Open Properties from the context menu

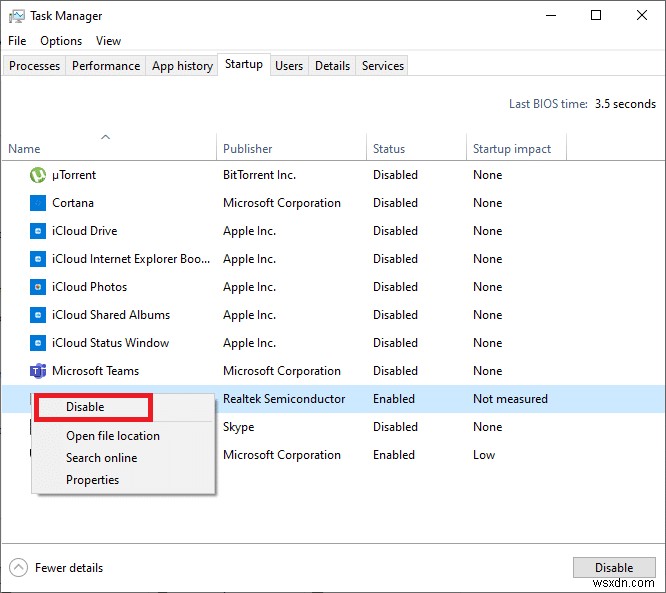92,480
